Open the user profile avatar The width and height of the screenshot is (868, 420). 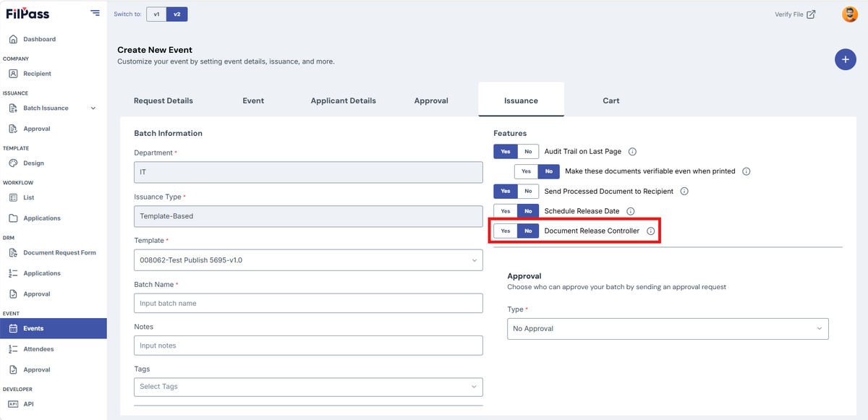click(850, 14)
